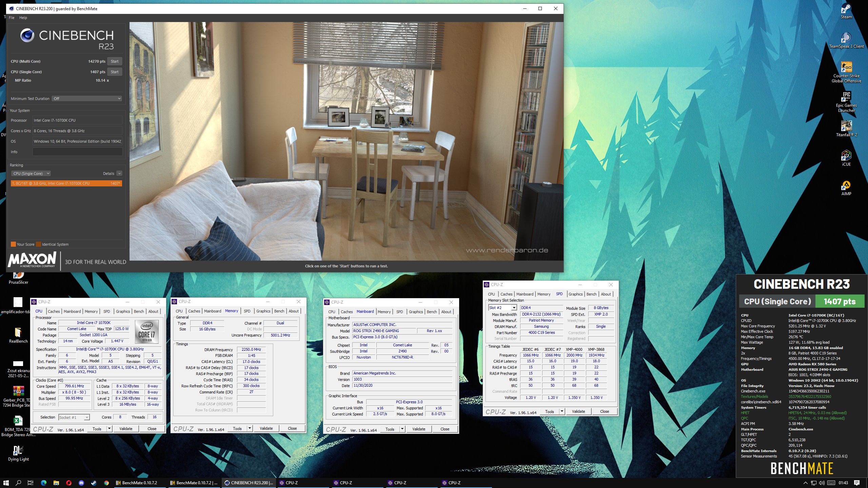
Task: Expand the ranking Details arrow
Action: 119,174
